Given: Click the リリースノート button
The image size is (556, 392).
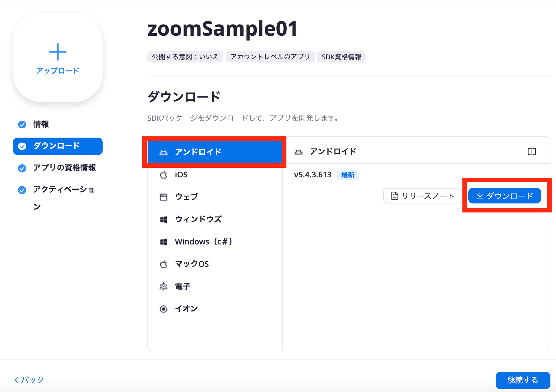Looking at the screenshot, I should 422,196.
